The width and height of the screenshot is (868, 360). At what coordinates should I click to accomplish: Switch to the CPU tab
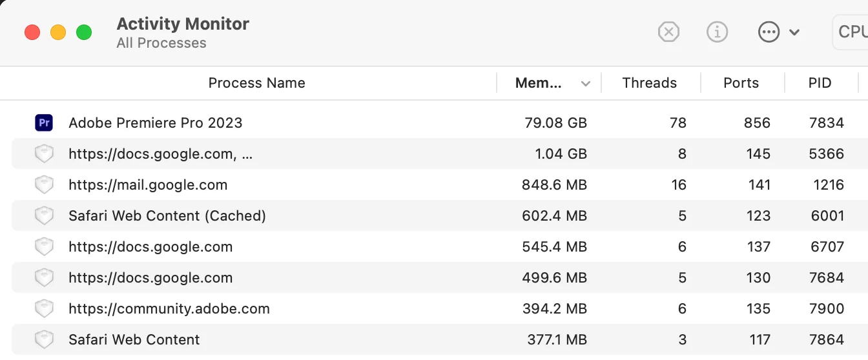pos(851,32)
